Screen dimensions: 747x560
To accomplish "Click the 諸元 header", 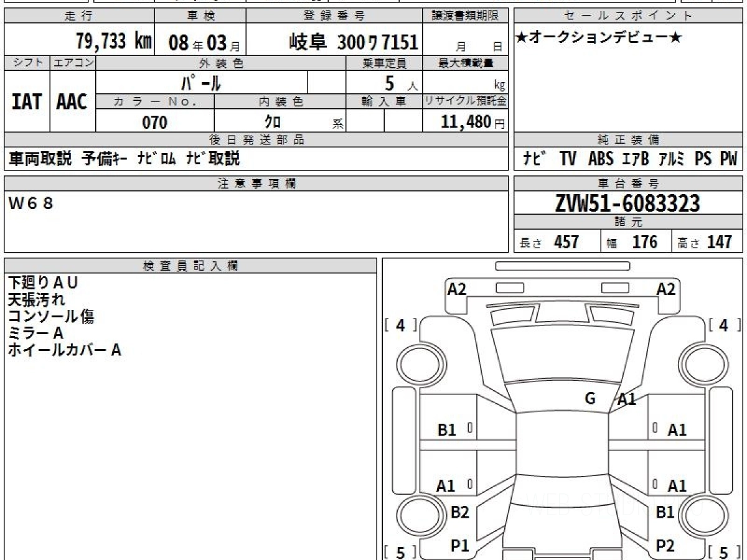I will [x=628, y=222].
